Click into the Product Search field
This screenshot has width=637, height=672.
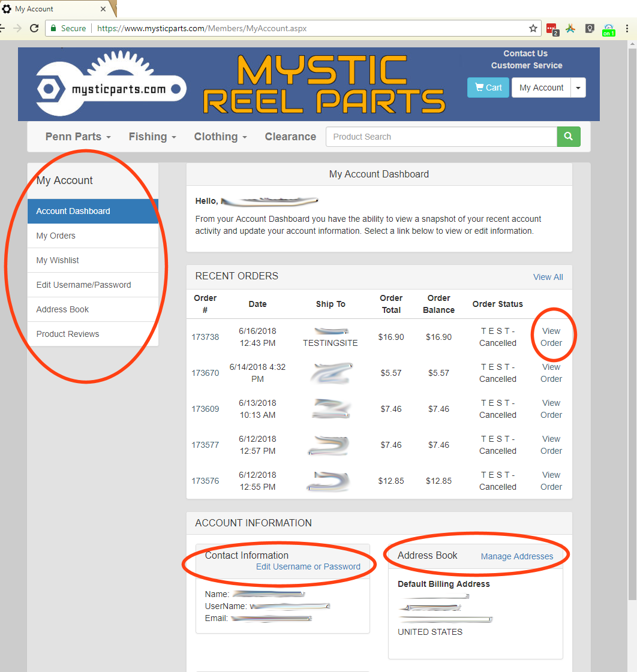click(x=441, y=137)
